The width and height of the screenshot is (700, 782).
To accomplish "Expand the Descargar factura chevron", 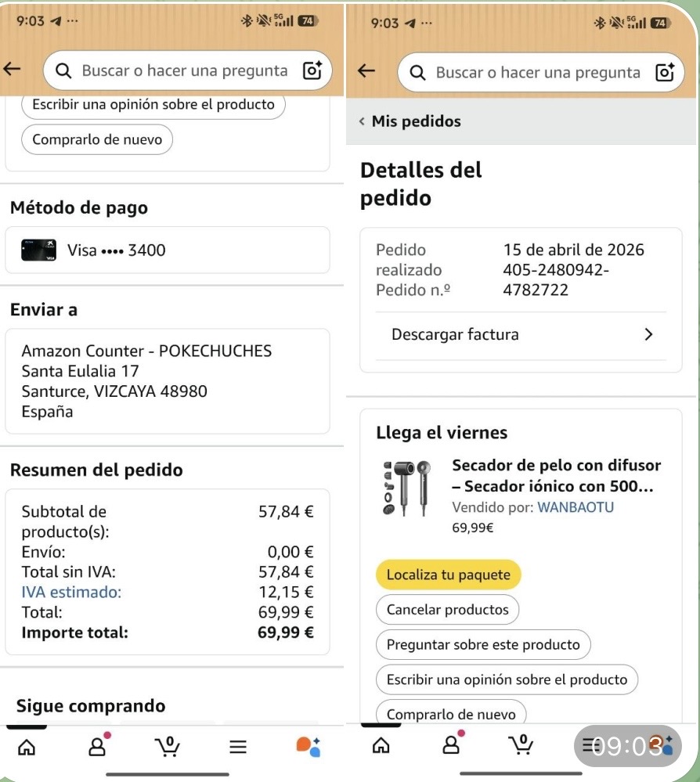I will click(x=648, y=335).
